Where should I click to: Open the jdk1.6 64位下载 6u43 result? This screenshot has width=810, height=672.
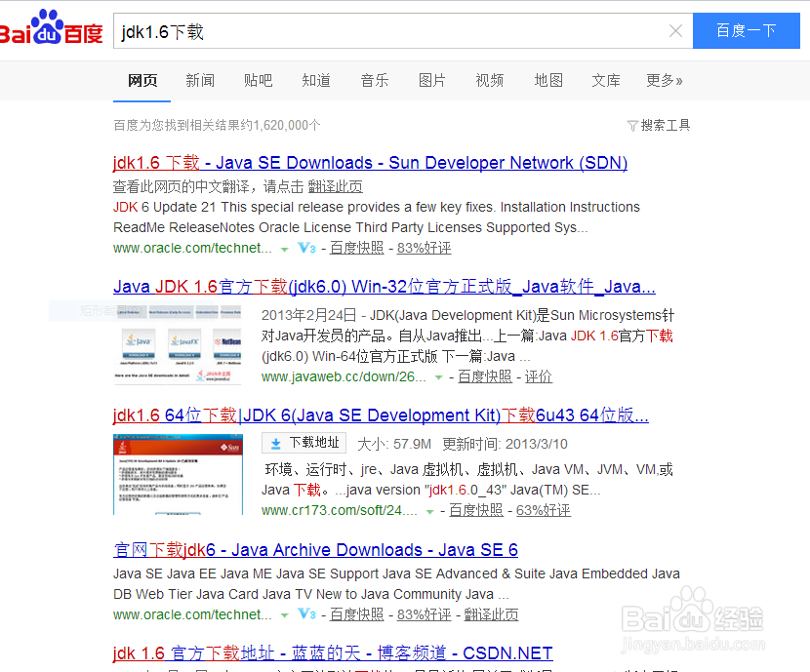pos(381,415)
